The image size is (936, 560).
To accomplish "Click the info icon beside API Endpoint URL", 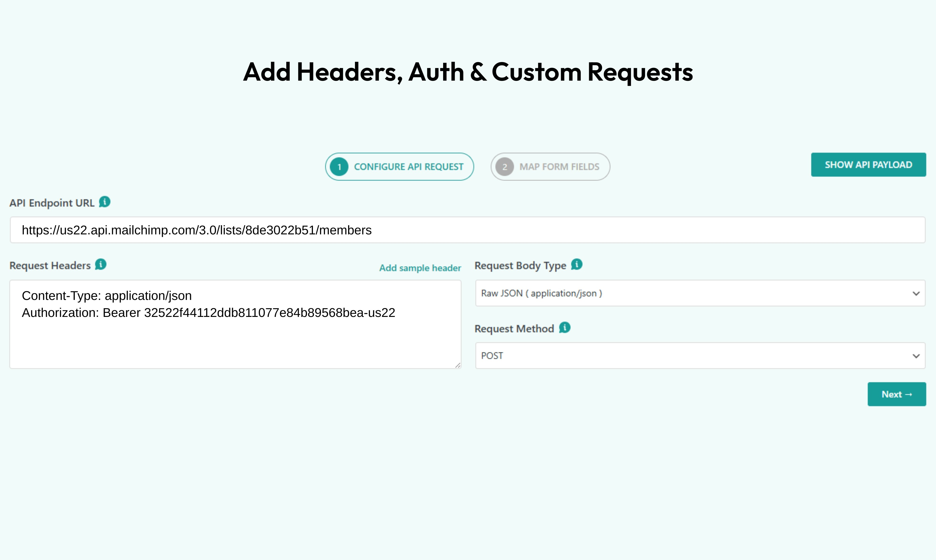I will (104, 202).
